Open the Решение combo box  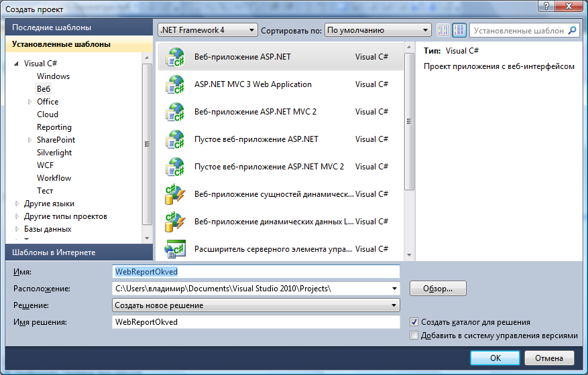coord(256,305)
